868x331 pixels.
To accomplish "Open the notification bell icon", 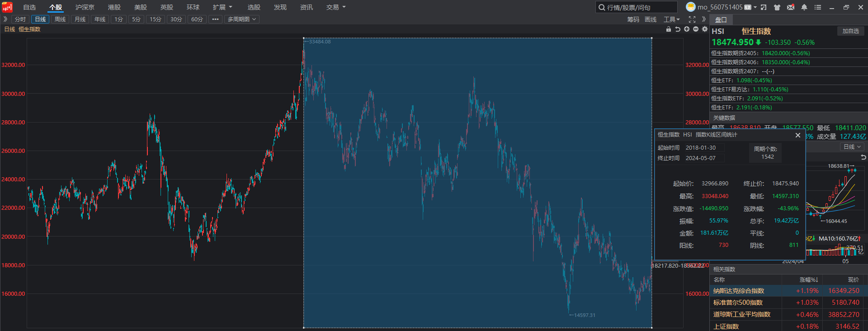I will coord(804,7).
